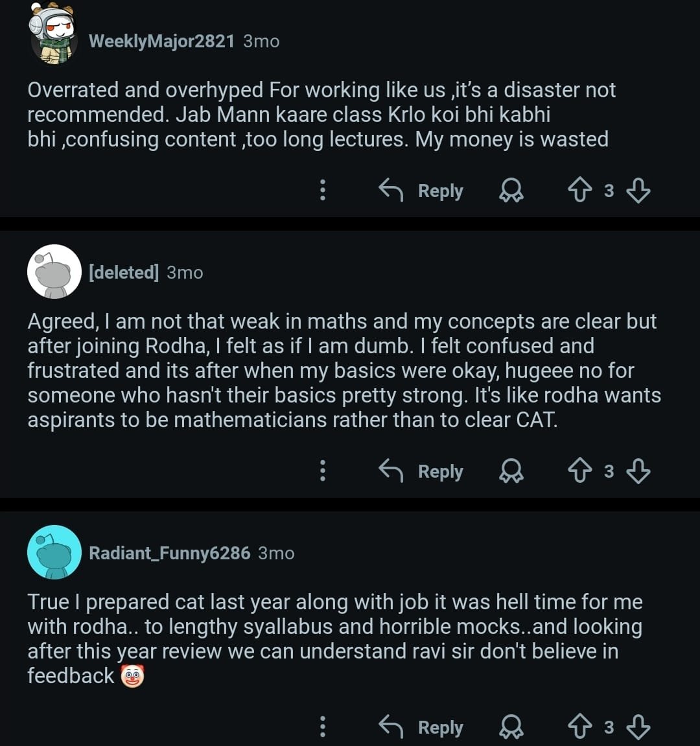Open three-dot menu on deleted user's comment
This screenshot has width=700, height=746.
click(x=323, y=471)
